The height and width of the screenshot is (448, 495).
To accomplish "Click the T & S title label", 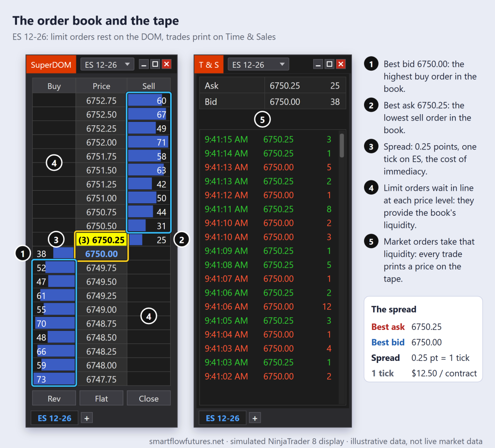I will point(209,64).
